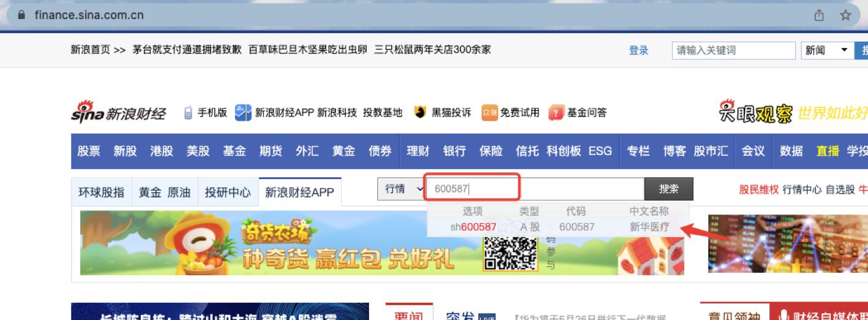The height and width of the screenshot is (320, 868).
Task: Open 银行 in navigation bar
Action: click(x=455, y=151)
